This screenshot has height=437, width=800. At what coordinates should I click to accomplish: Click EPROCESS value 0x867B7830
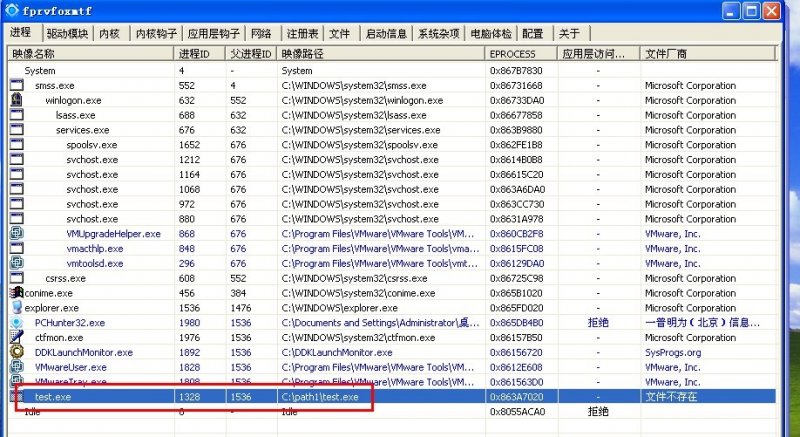click(516, 71)
